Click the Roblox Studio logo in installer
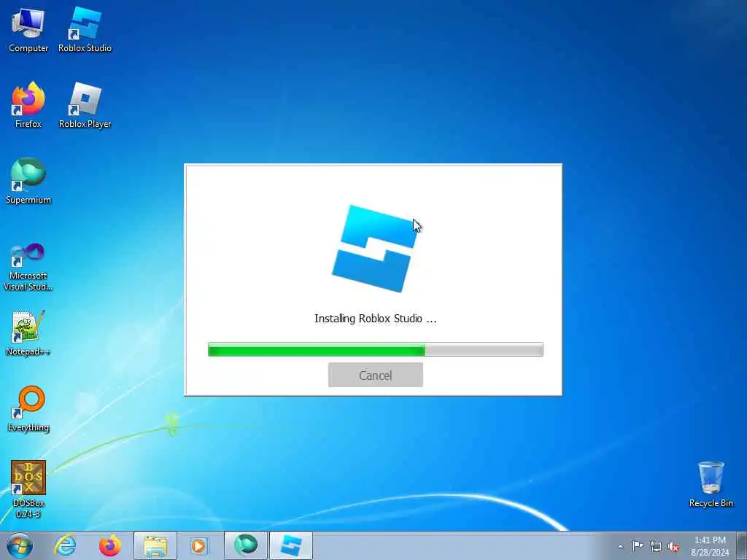747x560 pixels. coord(374,249)
